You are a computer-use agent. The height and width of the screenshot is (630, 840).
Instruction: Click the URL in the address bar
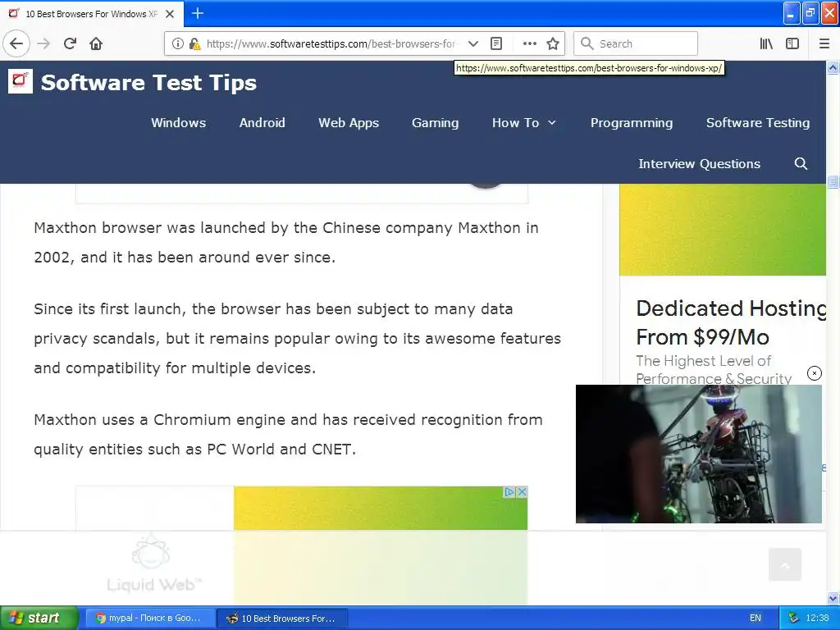tap(331, 44)
